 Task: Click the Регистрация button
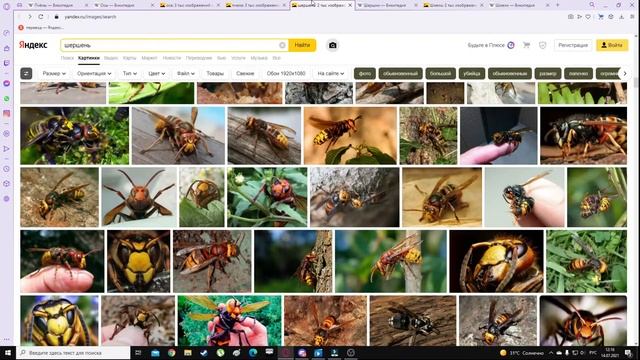[573, 45]
